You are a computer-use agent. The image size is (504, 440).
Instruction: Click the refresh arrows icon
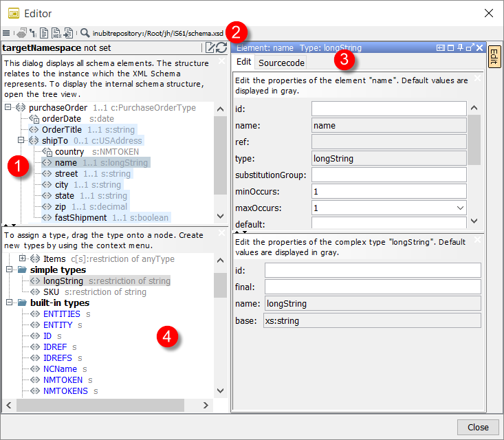tap(221, 47)
